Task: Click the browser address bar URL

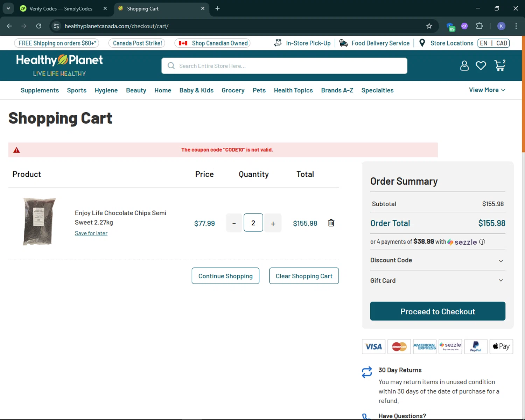Action: pos(117,26)
